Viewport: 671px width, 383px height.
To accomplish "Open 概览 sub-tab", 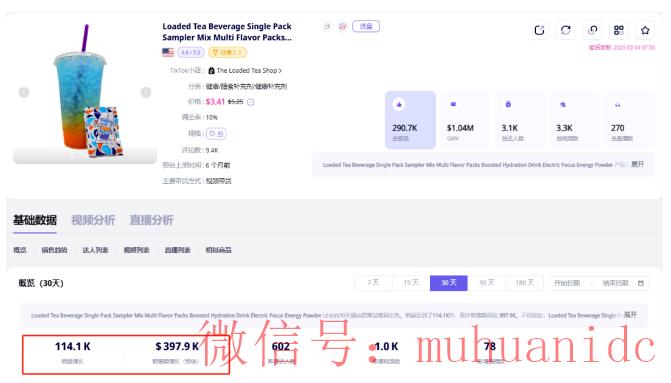I will point(20,250).
